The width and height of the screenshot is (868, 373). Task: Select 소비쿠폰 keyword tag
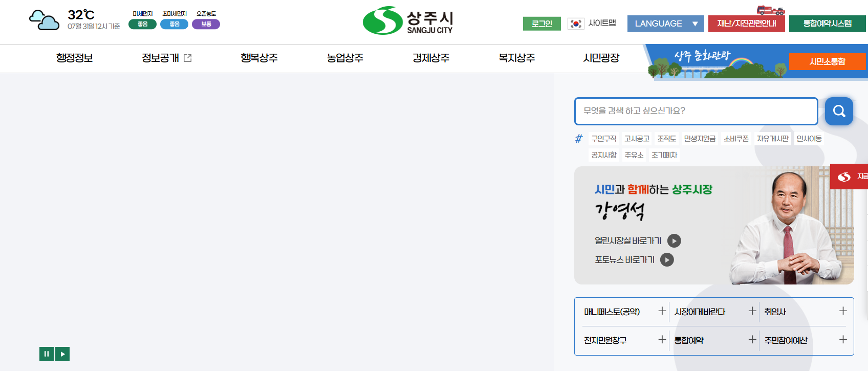click(x=736, y=139)
